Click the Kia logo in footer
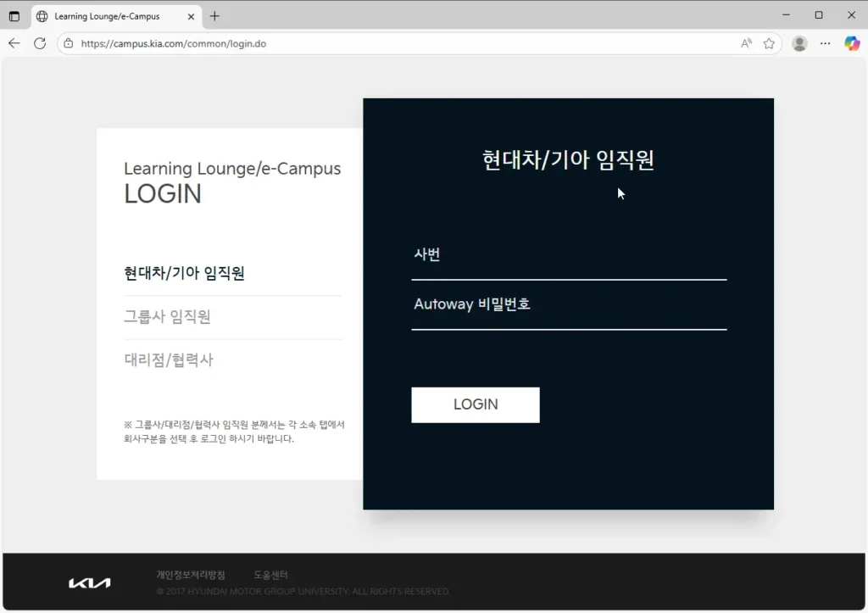Screen dimensions: 868x613 [90, 582]
